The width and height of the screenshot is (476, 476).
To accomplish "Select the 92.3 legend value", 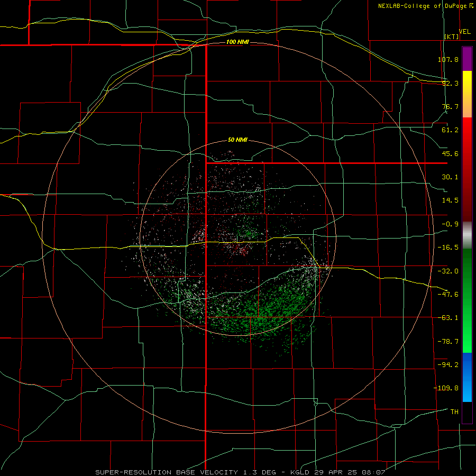I will click(x=450, y=83).
